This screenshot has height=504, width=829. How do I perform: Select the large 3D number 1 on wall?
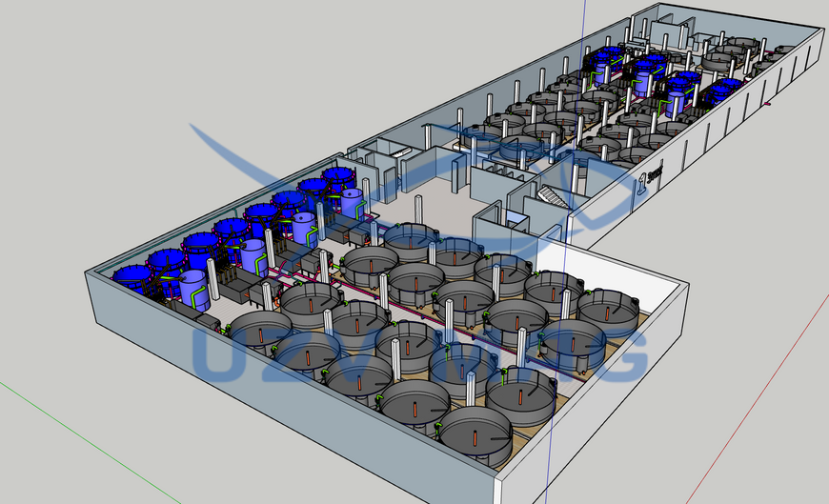(x=641, y=184)
